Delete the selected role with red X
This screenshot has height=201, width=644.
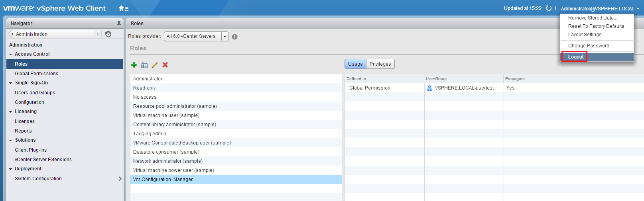click(165, 65)
